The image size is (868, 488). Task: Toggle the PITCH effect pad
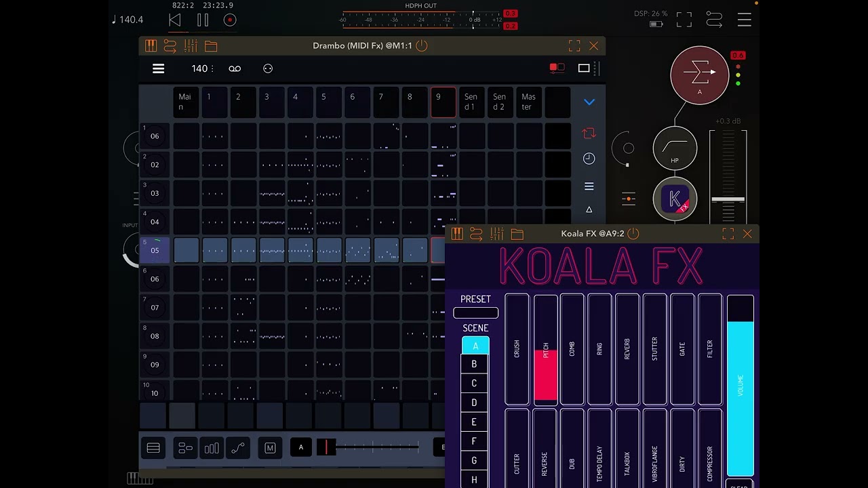click(545, 350)
